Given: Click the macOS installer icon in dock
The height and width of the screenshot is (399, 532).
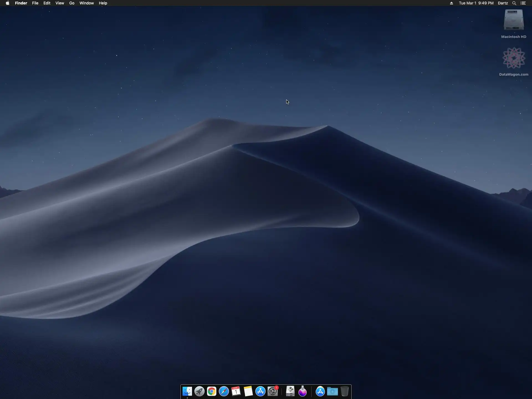Looking at the screenshot, I should click(303, 391).
